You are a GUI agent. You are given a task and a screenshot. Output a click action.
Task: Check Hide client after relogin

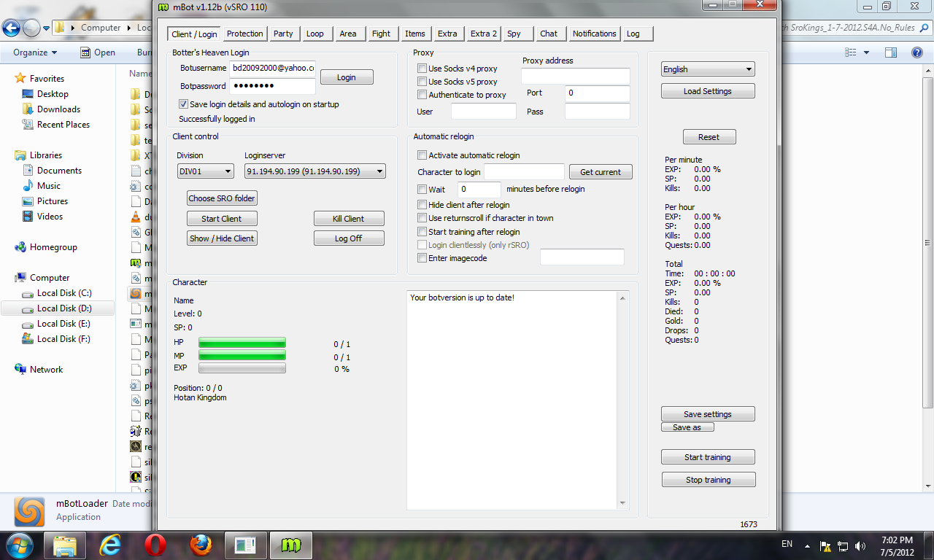pyautogui.click(x=422, y=205)
